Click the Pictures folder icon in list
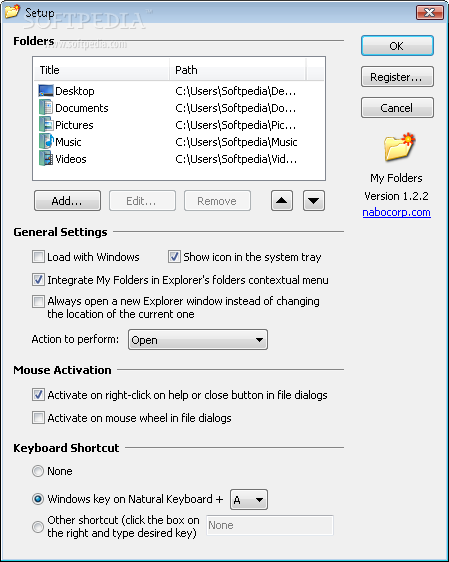This screenshot has width=449, height=562. point(46,124)
